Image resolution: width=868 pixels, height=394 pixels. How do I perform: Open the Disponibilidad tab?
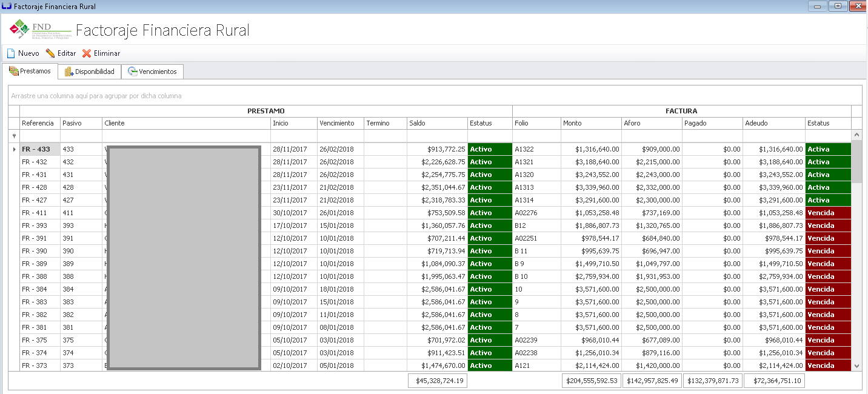[90, 72]
